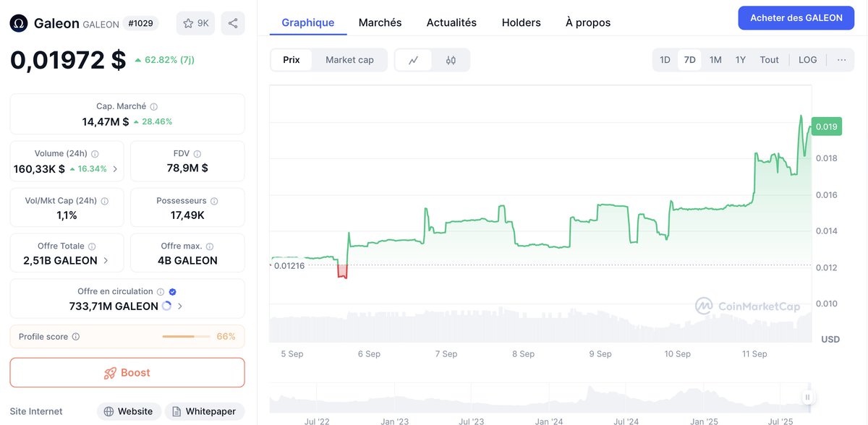Click the Offre en circulation info icon
The height and width of the screenshot is (425, 868).
pyautogui.click(x=161, y=292)
